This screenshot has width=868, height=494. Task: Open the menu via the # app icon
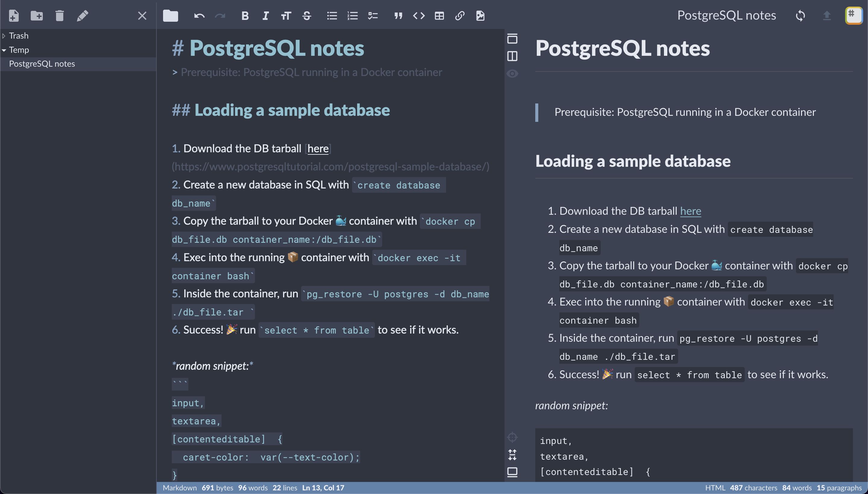tap(854, 16)
